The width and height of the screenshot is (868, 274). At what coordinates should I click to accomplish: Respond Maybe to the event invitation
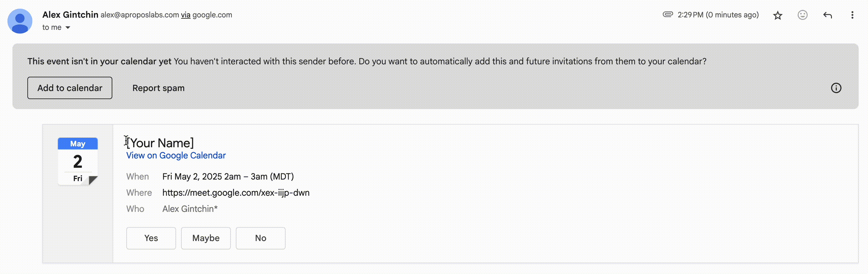point(206,238)
